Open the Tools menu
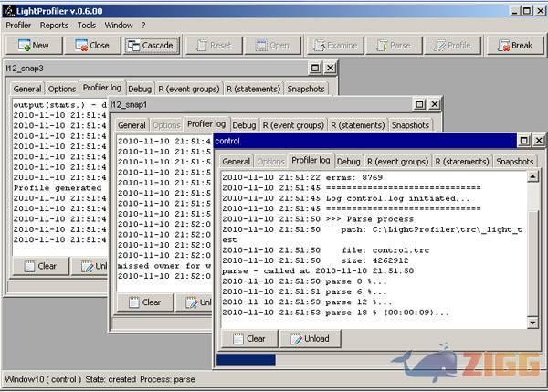This screenshot has height=392, width=548. [87, 26]
